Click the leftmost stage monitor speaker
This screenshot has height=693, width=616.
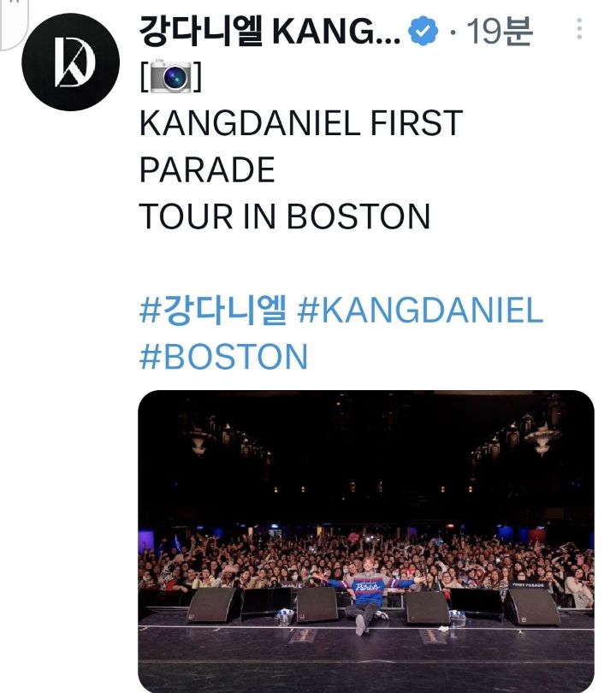pos(210,604)
